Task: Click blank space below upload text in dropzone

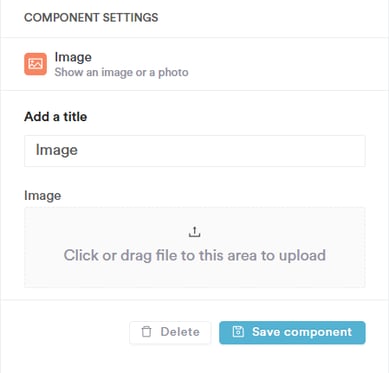Action: click(195, 275)
